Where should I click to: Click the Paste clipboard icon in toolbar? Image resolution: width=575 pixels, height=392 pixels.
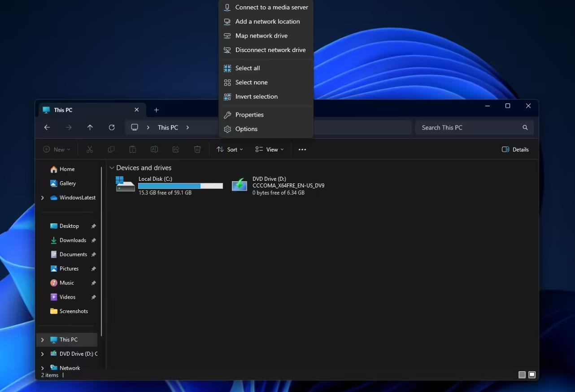tap(133, 149)
